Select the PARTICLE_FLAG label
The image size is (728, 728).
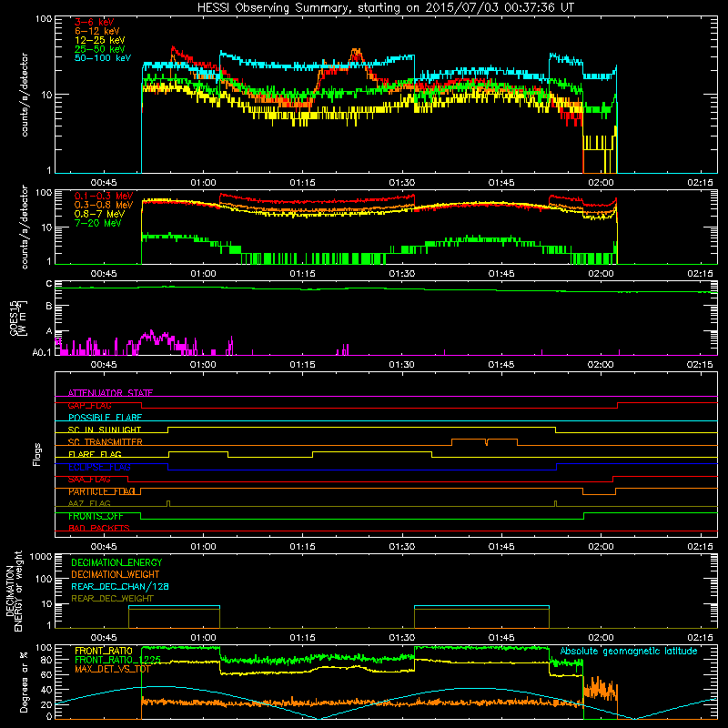pyautogui.click(x=103, y=491)
